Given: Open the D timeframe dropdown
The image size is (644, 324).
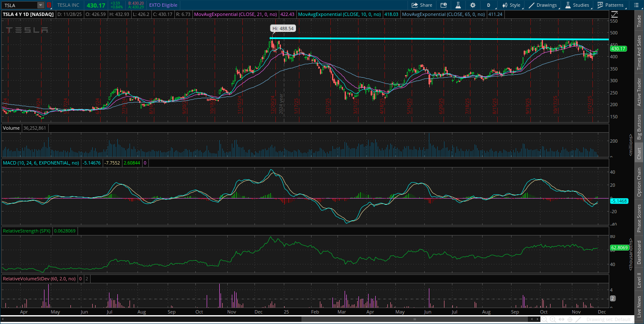Looking at the screenshot, I should [488, 5].
